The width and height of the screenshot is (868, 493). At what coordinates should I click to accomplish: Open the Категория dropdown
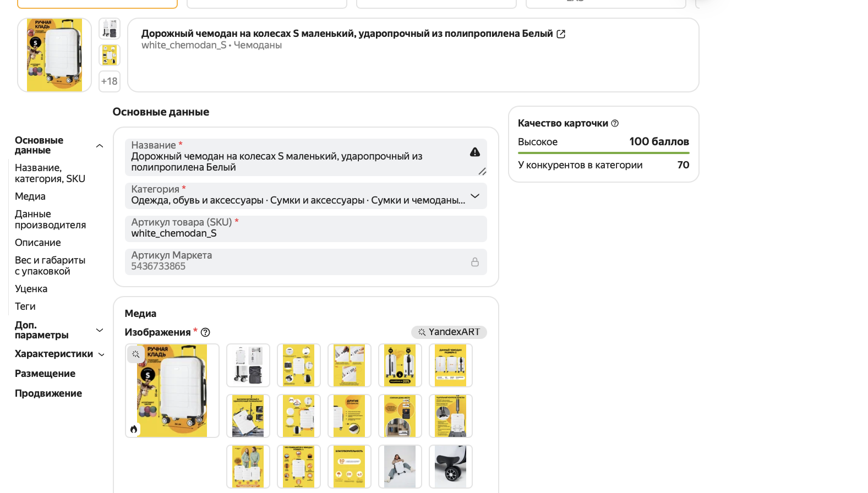pos(474,196)
